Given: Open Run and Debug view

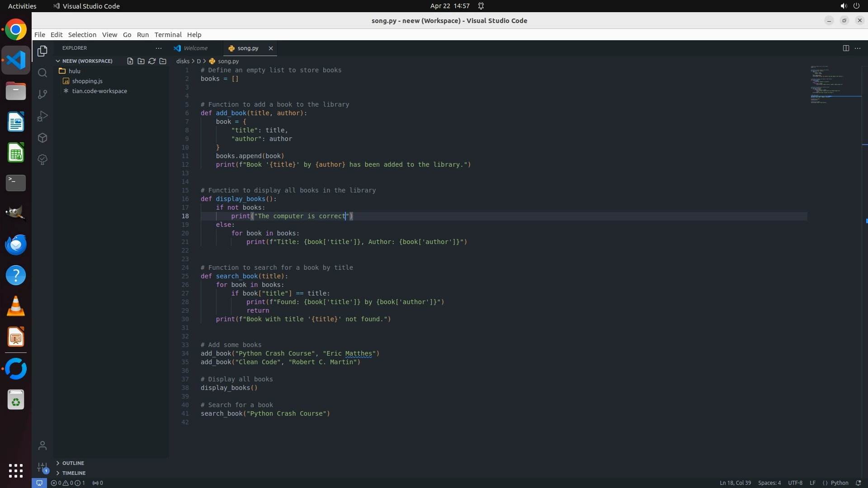Looking at the screenshot, I should (x=42, y=116).
